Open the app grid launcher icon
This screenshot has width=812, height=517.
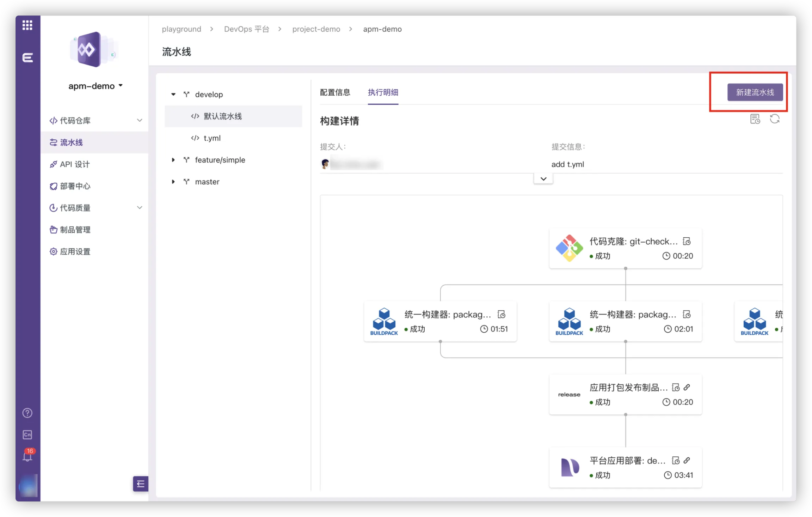click(27, 25)
